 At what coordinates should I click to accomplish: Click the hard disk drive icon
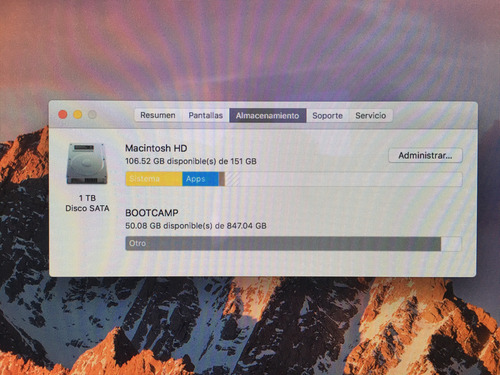click(87, 164)
